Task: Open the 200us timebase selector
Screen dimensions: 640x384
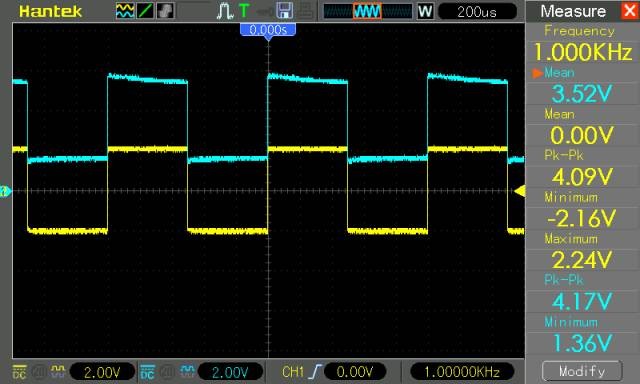Action: 477,11
